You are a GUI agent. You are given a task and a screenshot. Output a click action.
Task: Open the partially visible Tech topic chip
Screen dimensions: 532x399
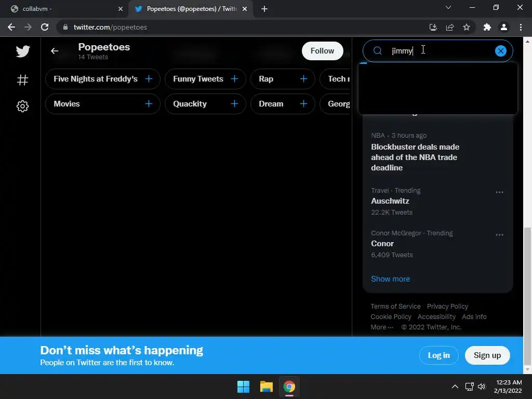coord(335,79)
